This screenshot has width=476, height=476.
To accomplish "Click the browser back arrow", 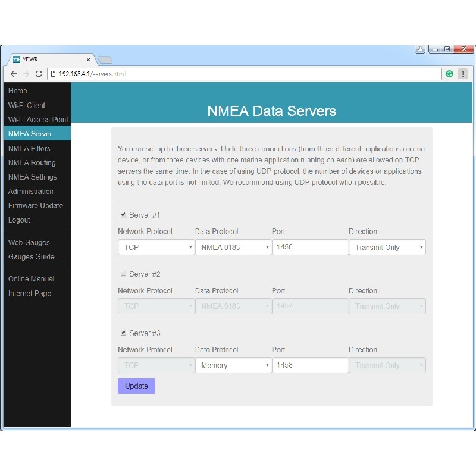I will [x=14, y=74].
